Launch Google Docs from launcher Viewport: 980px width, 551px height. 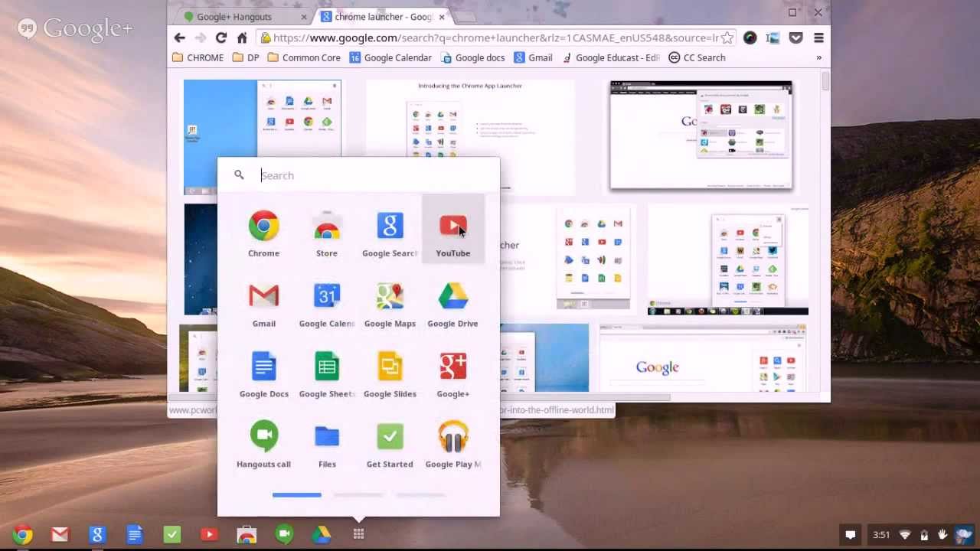(263, 374)
